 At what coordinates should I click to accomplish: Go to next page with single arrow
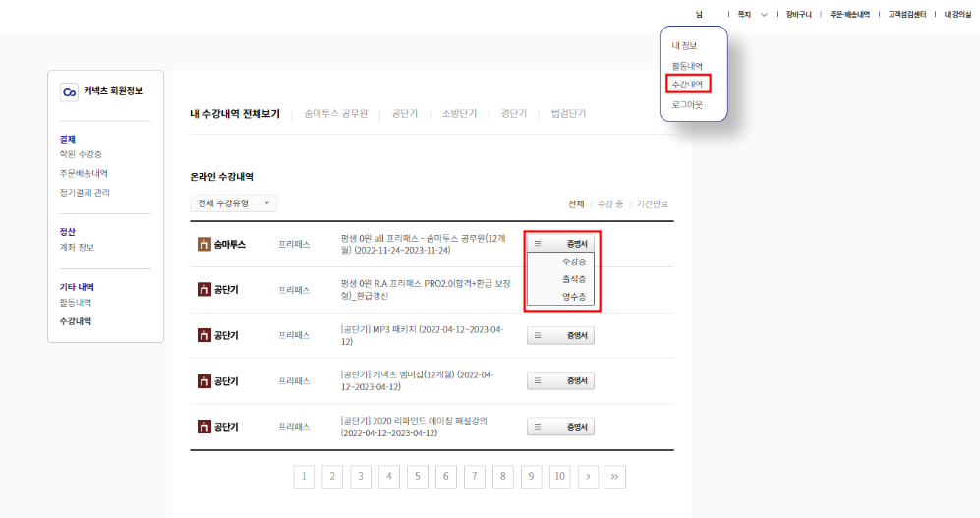(588, 477)
